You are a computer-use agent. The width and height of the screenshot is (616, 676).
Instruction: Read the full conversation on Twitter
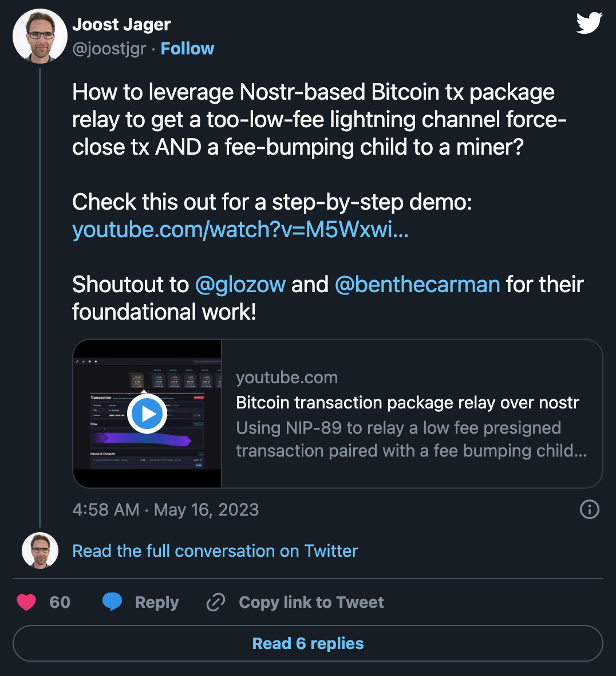click(215, 551)
